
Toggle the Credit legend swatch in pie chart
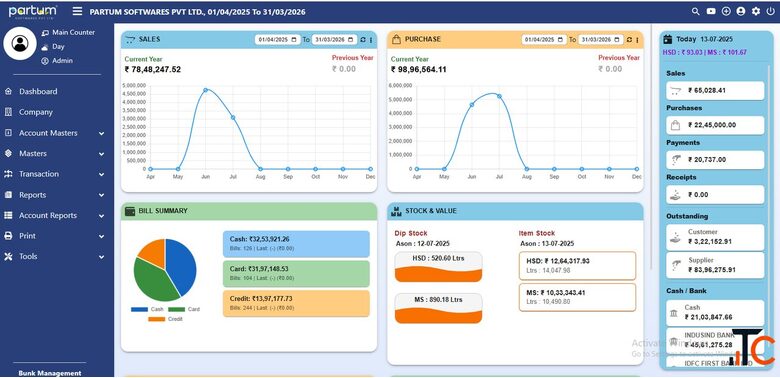click(157, 319)
